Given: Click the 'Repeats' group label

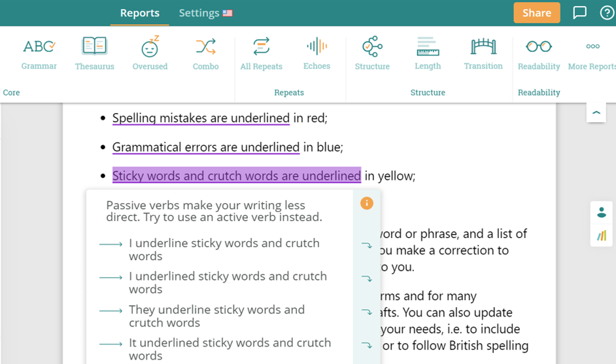Looking at the screenshot, I should tap(289, 92).
